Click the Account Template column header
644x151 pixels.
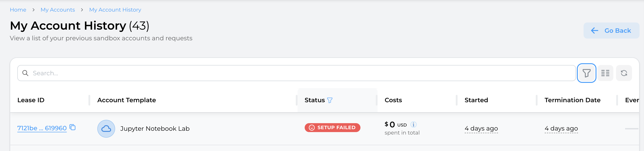(x=126, y=100)
